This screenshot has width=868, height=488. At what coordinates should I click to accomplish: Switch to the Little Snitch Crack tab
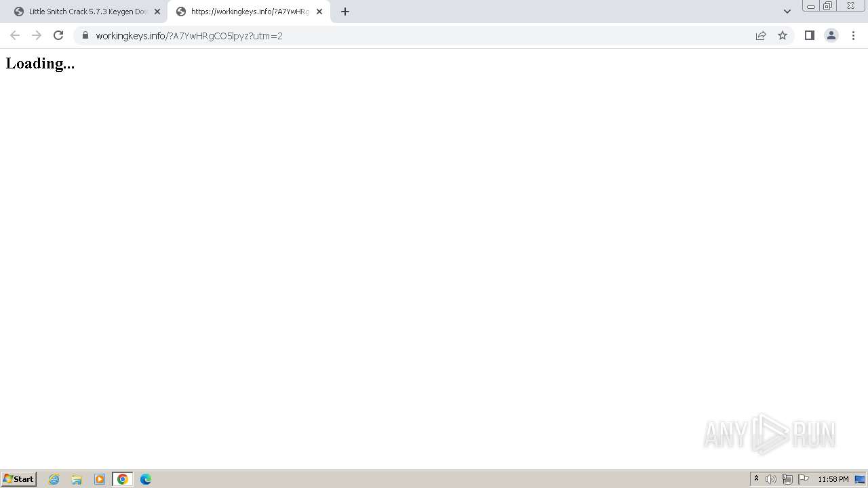[86, 12]
